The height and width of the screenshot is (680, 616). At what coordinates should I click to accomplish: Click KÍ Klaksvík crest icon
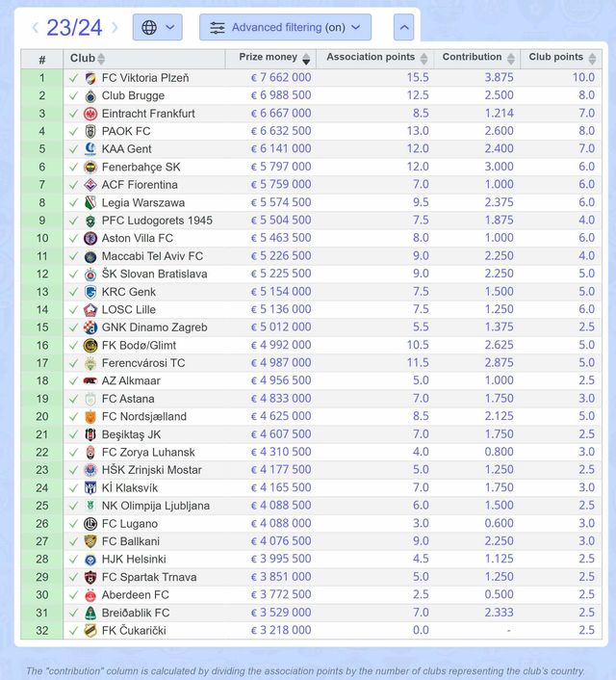coord(90,488)
